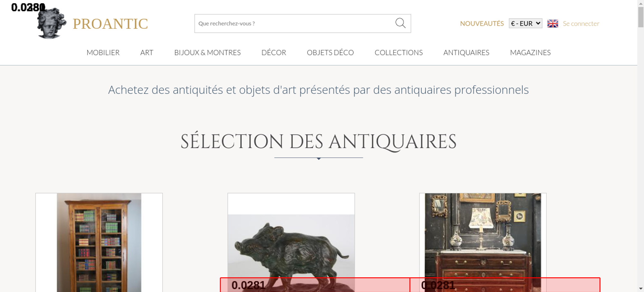Screen dimensions: 644x292
Task: Open the MOBILIER menu
Action: coord(103,52)
